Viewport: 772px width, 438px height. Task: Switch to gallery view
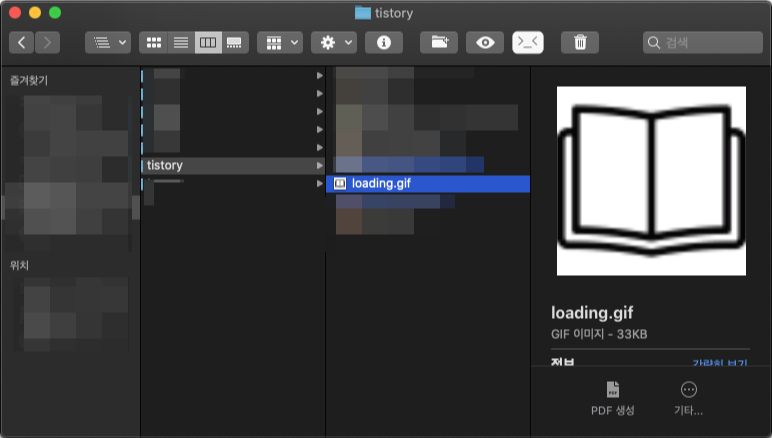pos(234,43)
